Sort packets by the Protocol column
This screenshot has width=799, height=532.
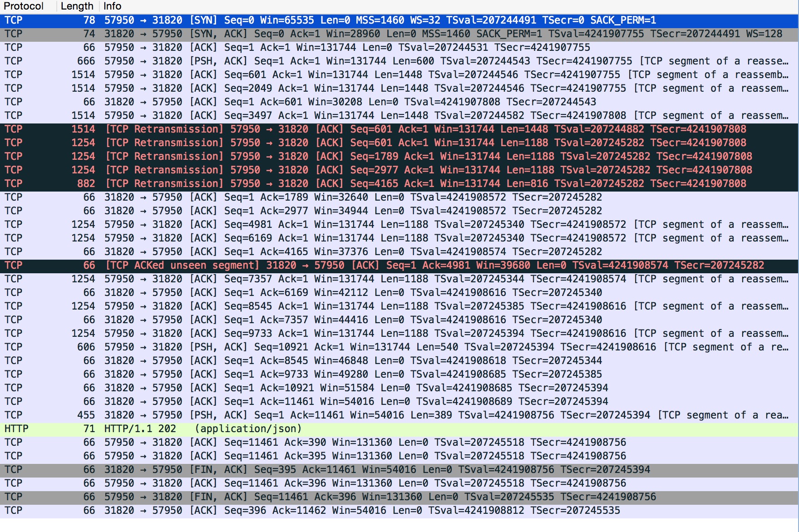coord(23,6)
